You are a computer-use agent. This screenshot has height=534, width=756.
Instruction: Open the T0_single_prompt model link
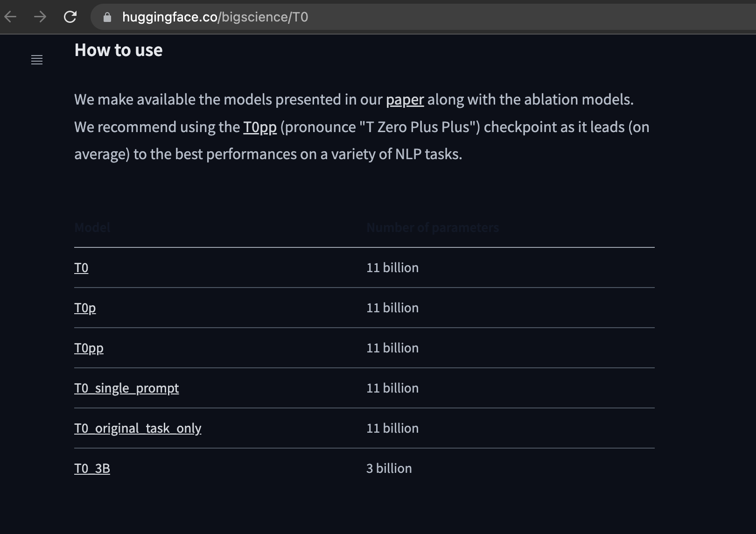click(x=126, y=388)
